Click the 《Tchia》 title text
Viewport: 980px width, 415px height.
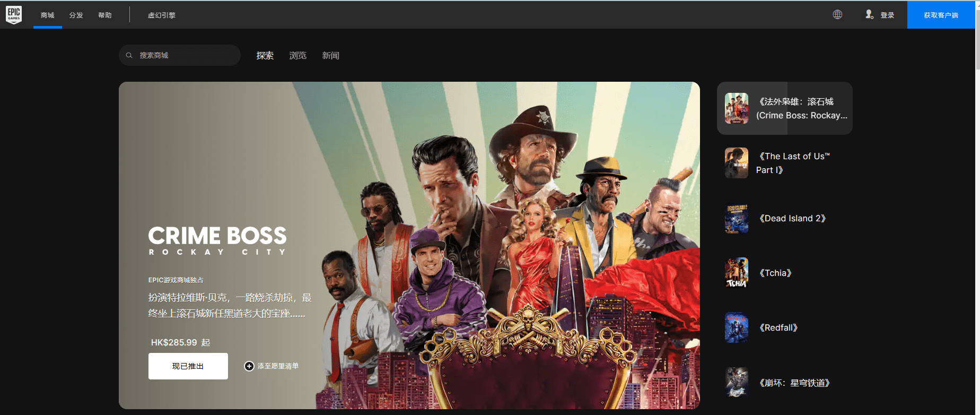pyautogui.click(x=775, y=273)
